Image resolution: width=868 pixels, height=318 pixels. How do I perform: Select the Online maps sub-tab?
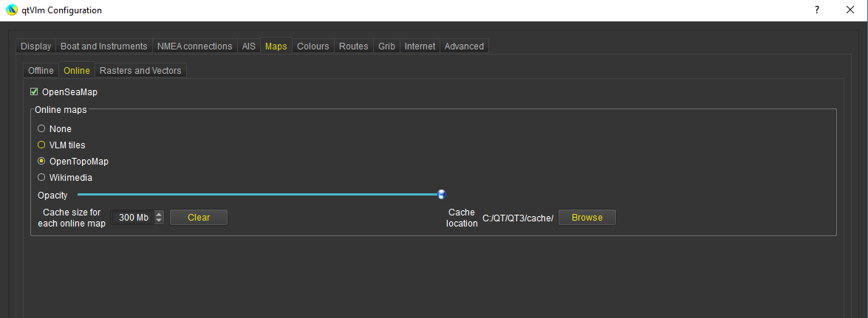coord(77,70)
